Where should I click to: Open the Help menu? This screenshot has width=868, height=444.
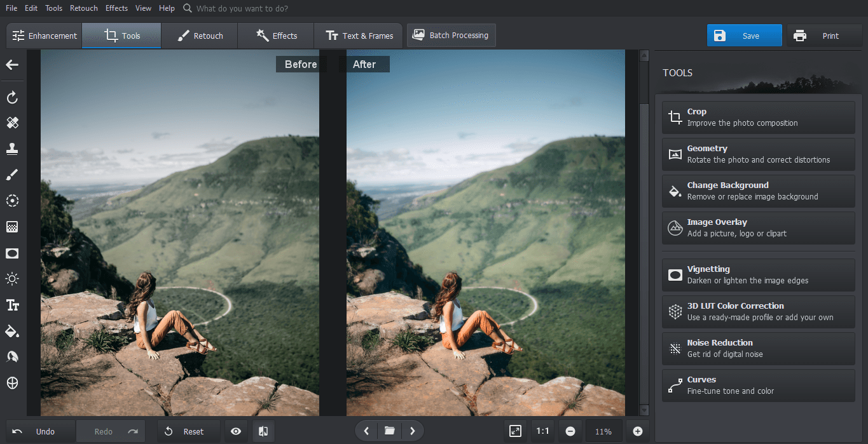(167, 8)
